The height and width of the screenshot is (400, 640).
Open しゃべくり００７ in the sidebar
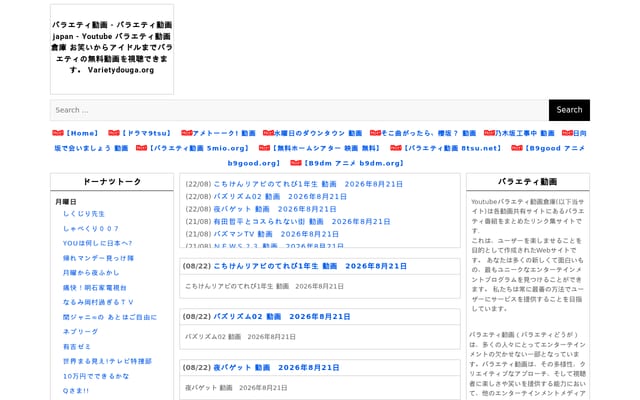91,229
